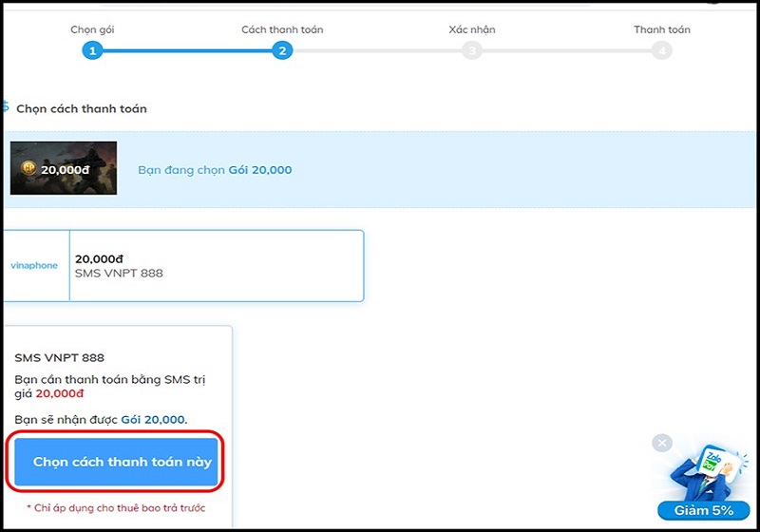
Task: Open the ZaloPay mascot promotion
Action: point(708,474)
